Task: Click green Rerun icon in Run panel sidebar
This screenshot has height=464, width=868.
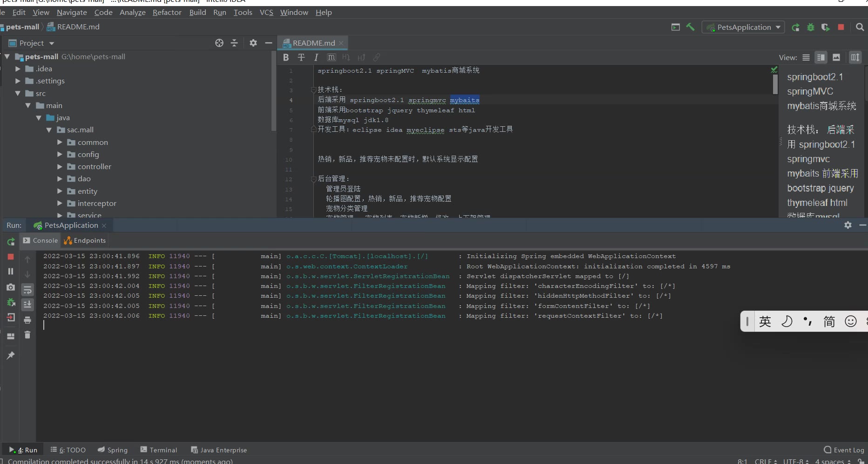Action: click(11, 241)
